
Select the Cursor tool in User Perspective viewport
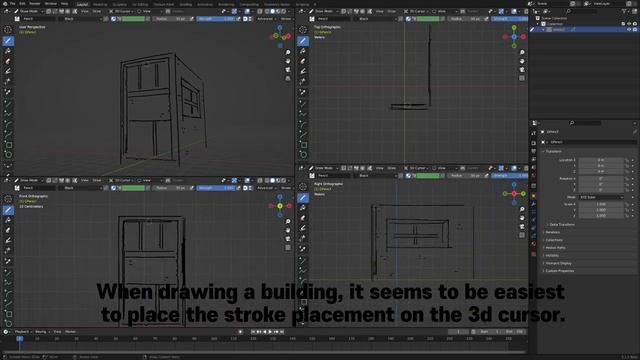(x=8, y=30)
